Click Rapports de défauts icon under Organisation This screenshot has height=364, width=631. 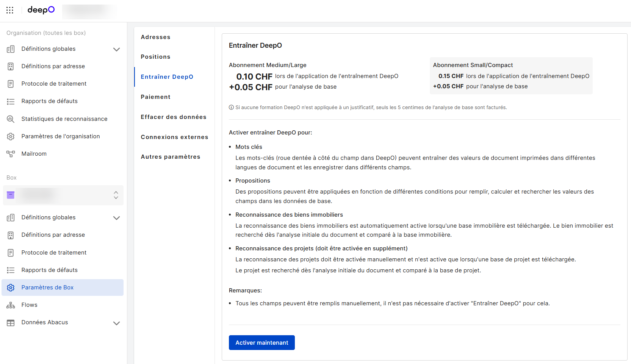coord(11,101)
